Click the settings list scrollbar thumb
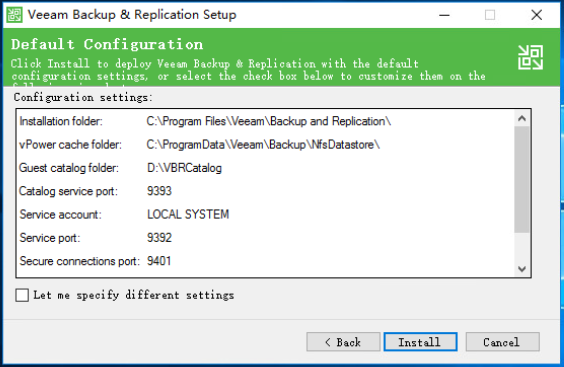This screenshot has height=367, width=564. 522,179
